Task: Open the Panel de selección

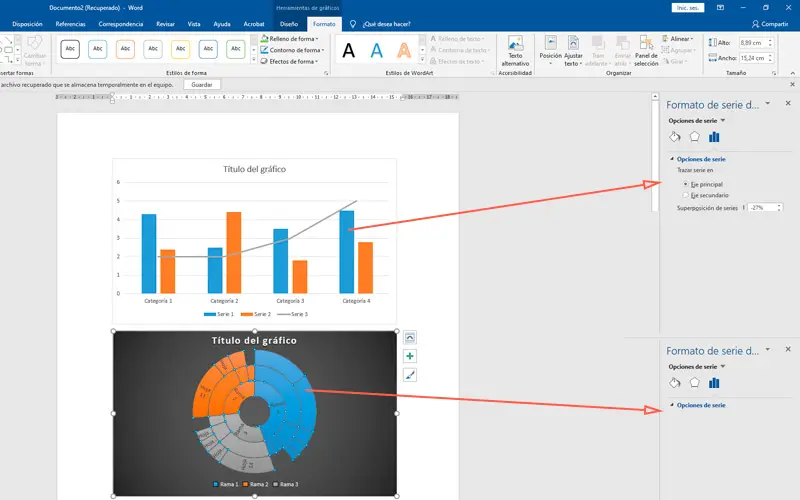Action: click(x=646, y=51)
